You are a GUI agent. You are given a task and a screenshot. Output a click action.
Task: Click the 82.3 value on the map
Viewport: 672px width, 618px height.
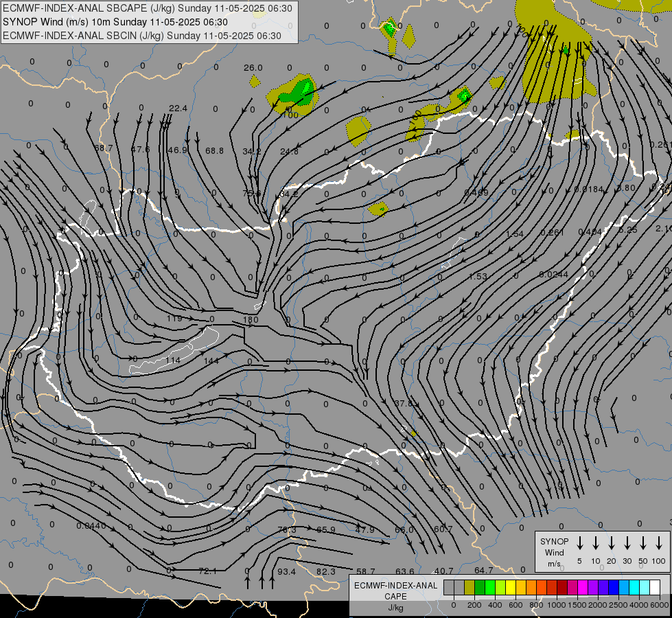coord(326,572)
